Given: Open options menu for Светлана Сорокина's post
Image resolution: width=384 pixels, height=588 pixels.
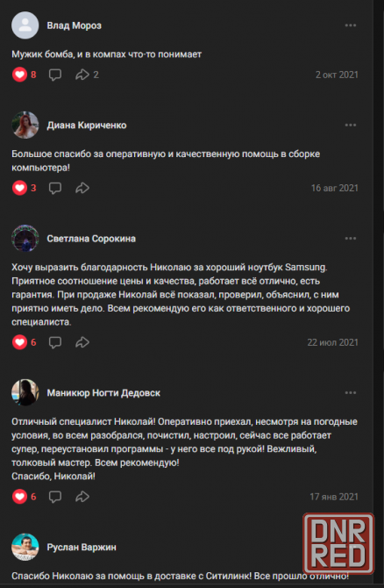Looking at the screenshot, I should tap(351, 239).
